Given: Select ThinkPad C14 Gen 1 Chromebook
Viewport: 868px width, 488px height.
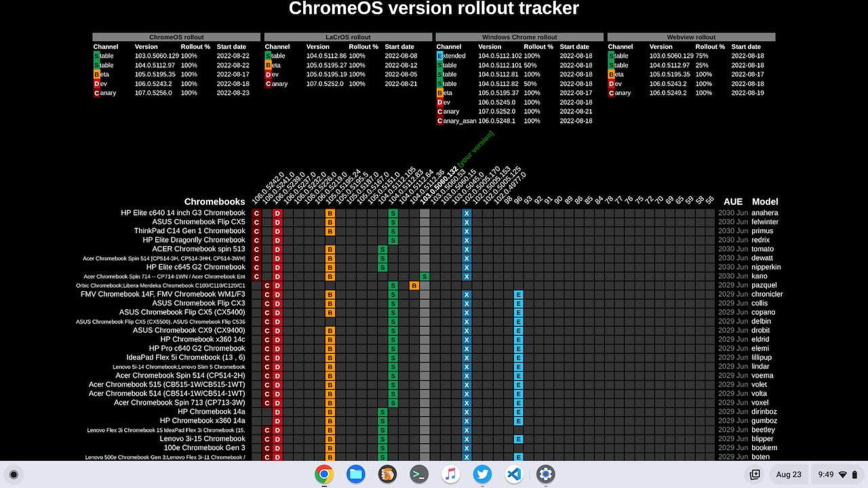Looking at the screenshot, I should click(x=189, y=231).
